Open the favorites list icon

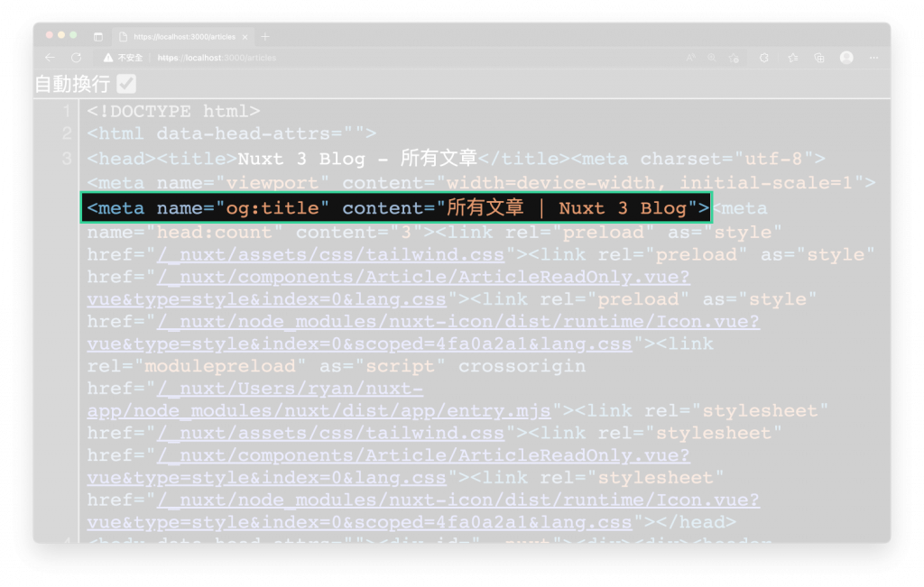tap(793, 58)
